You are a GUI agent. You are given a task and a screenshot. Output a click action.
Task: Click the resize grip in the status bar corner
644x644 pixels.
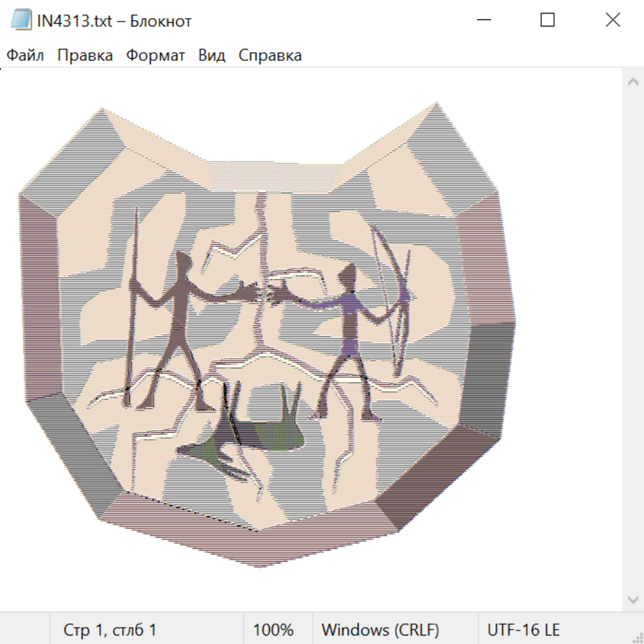pos(636,636)
